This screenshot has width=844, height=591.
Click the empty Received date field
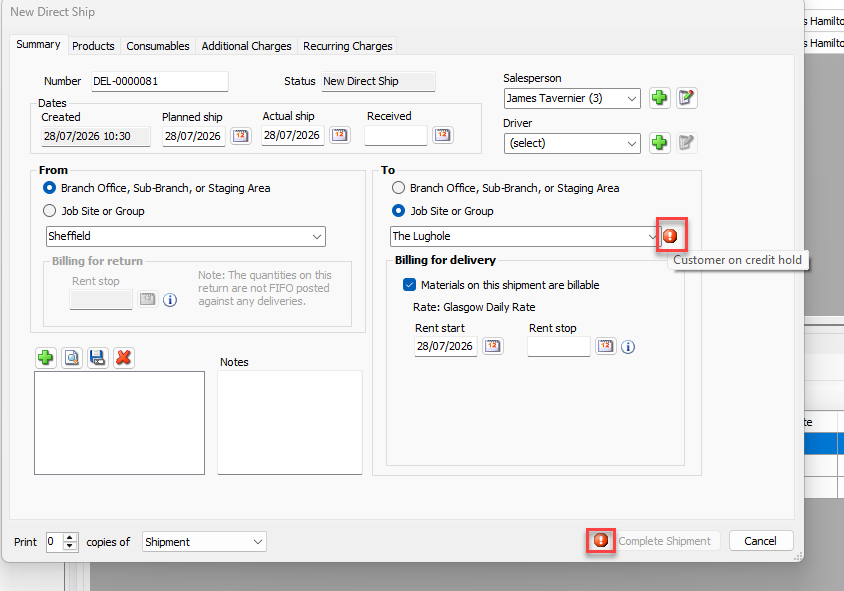(396, 135)
